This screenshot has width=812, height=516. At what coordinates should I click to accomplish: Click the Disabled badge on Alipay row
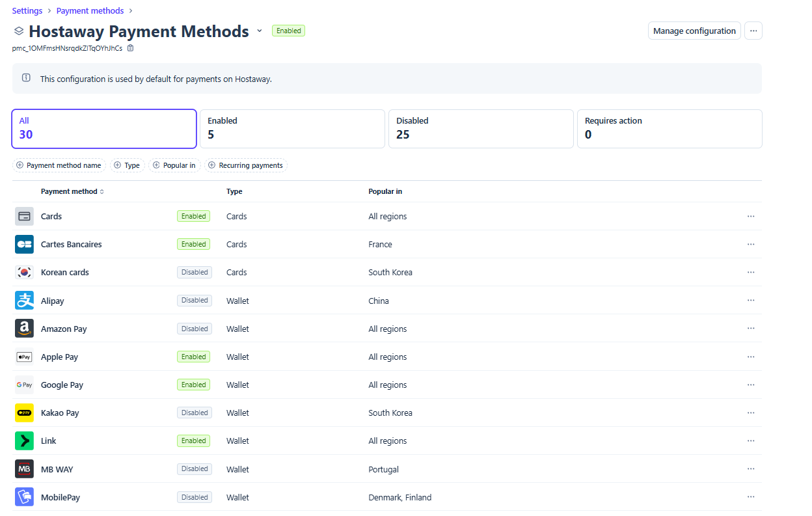195,301
